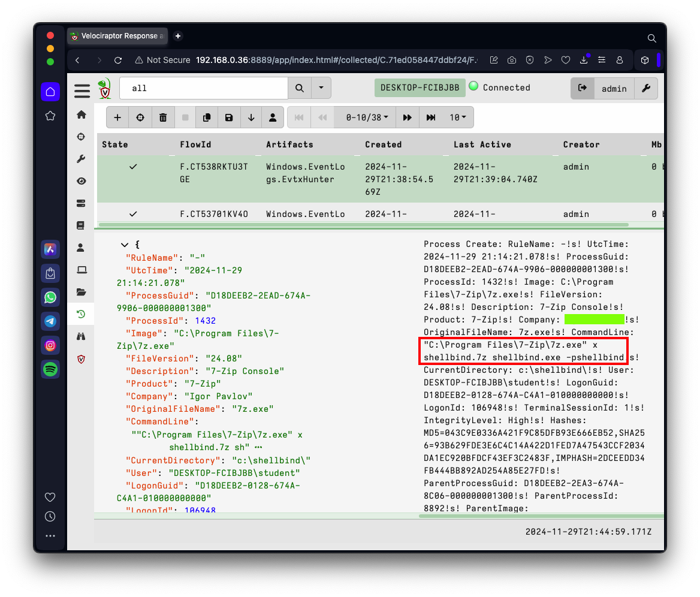Image resolution: width=700 pixels, height=597 pixels.
Task: Click the save collection floppy disk icon
Action: pos(229,117)
